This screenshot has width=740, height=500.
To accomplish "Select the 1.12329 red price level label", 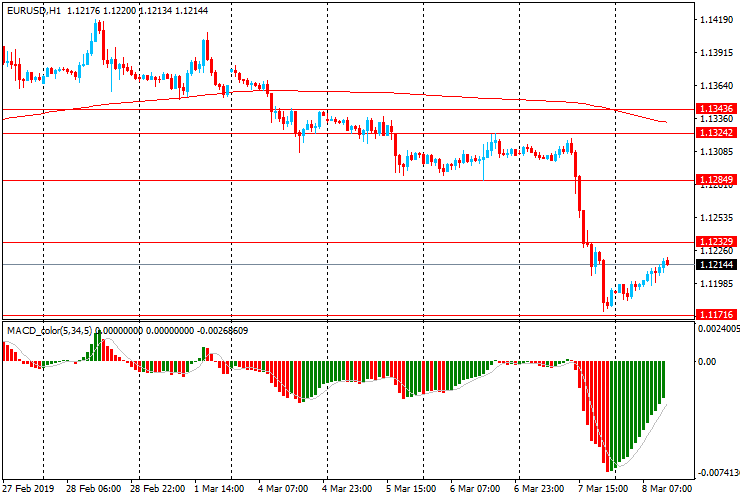I will point(716,242).
